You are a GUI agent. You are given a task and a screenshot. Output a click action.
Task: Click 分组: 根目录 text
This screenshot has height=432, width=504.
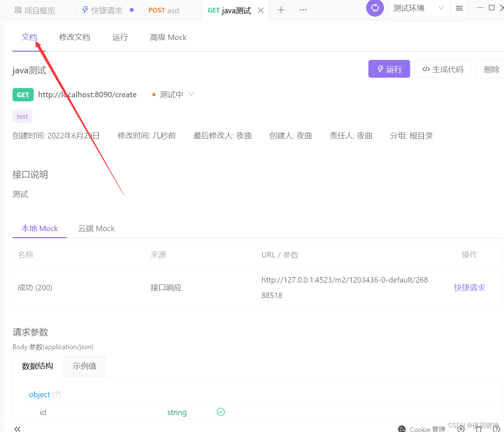411,136
